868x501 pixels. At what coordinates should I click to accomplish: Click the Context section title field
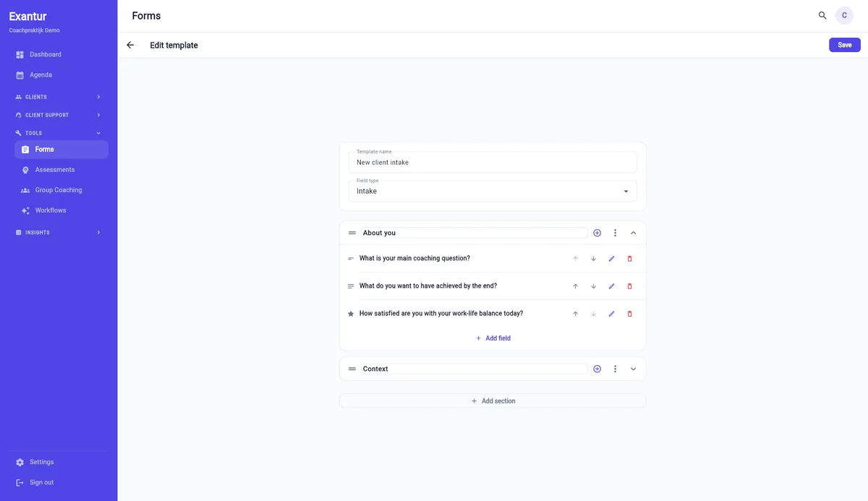coord(474,369)
